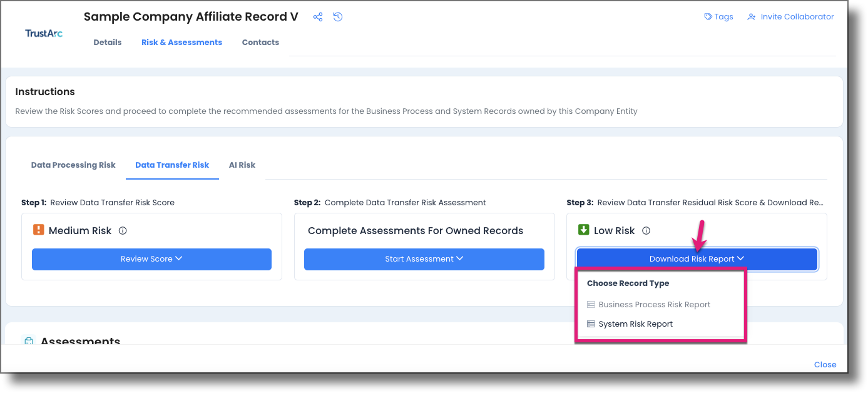The height and width of the screenshot is (393, 868).
Task: Click the Assessments clipboard icon
Action: (28, 341)
